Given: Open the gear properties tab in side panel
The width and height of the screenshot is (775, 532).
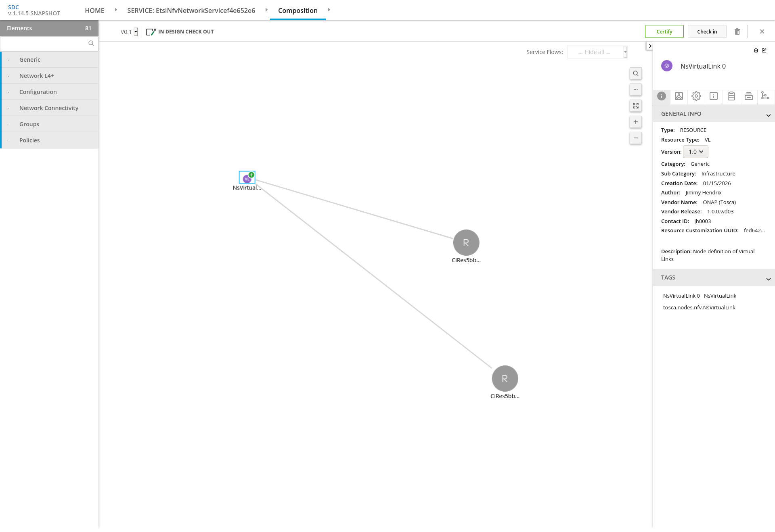Looking at the screenshot, I should [696, 96].
